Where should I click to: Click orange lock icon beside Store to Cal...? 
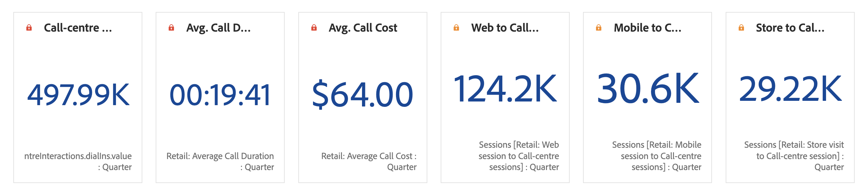(x=741, y=28)
